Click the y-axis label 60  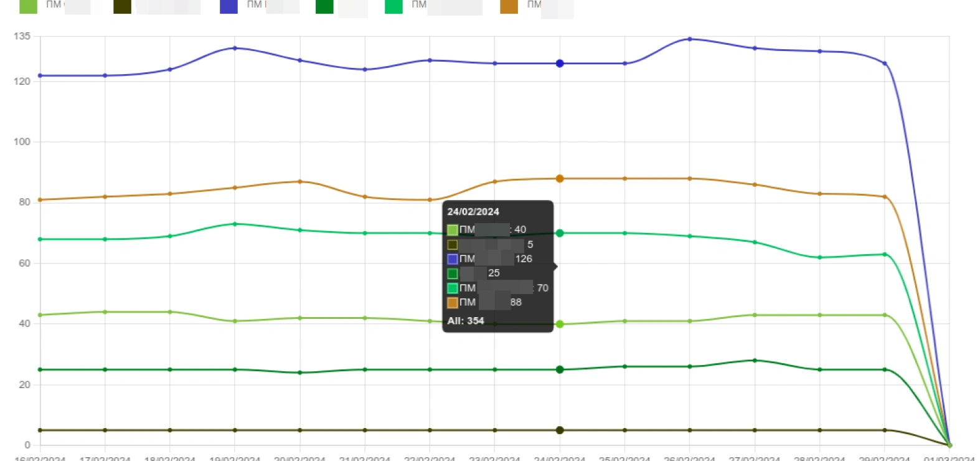coord(24,263)
